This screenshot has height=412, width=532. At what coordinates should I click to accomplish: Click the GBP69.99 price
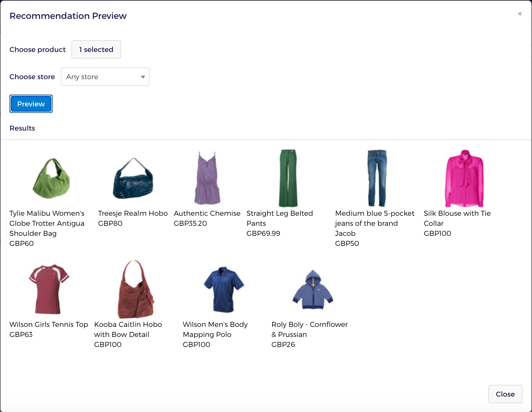pos(263,233)
